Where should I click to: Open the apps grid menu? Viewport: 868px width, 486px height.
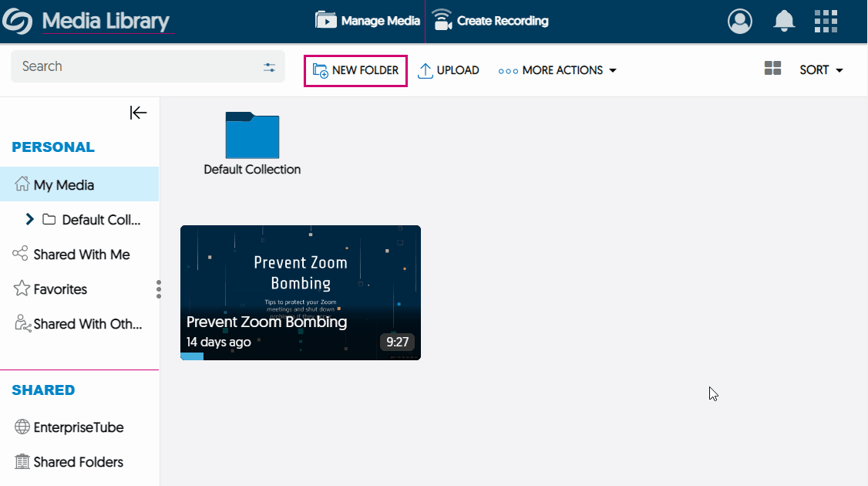tap(826, 21)
